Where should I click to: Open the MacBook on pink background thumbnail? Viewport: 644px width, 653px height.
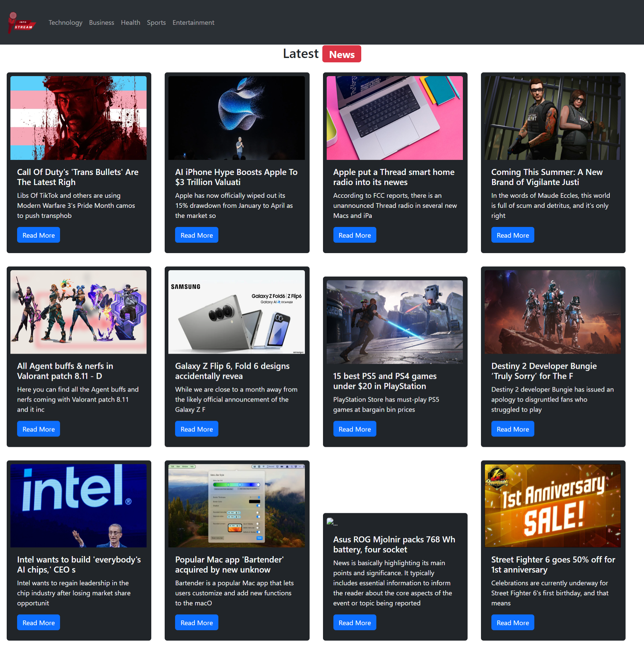coord(395,118)
